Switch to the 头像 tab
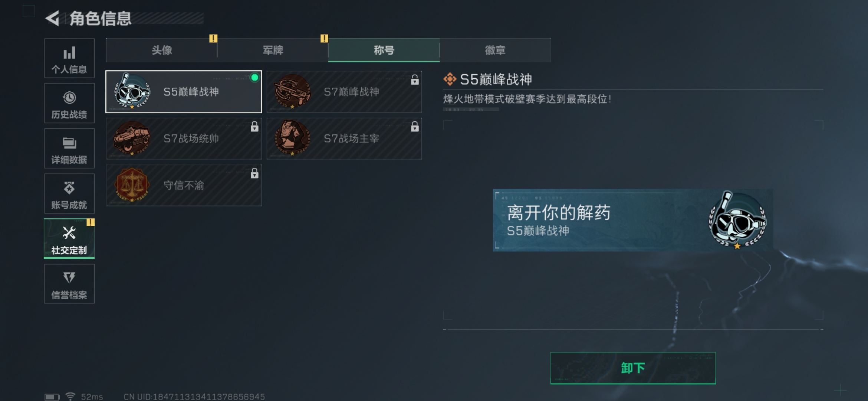The height and width of the screenshot is (401, 868). click(x=162, y=50)
